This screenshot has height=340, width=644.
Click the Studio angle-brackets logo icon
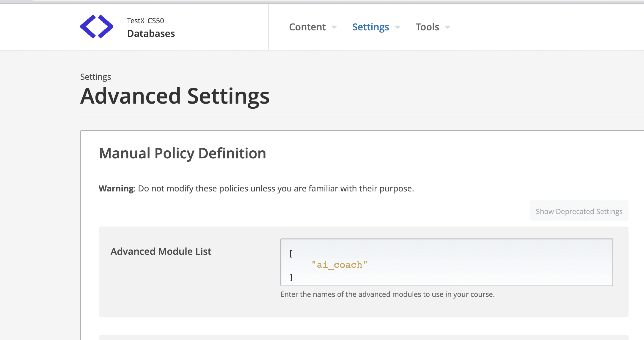coord(96,27)
